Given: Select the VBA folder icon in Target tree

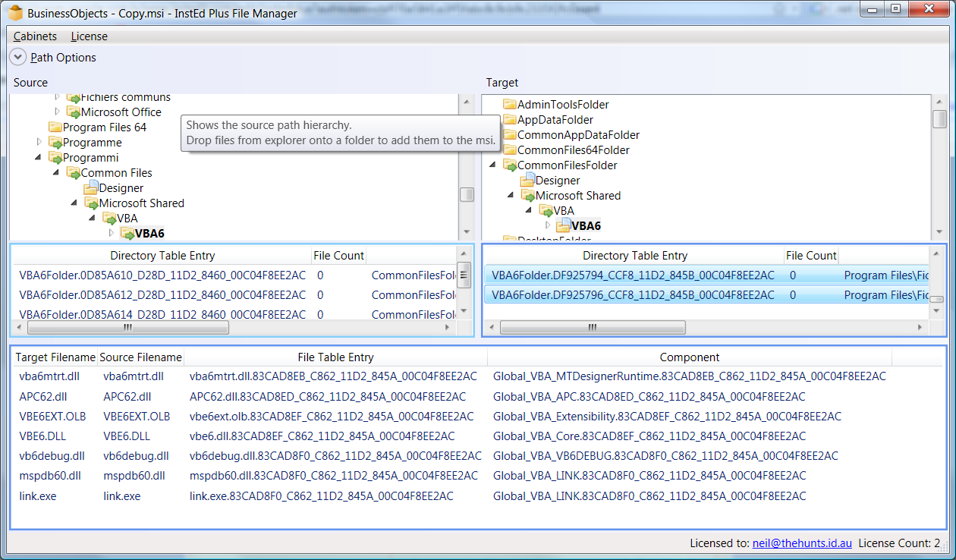Looking at the screenshot, I should coord(546,211).
